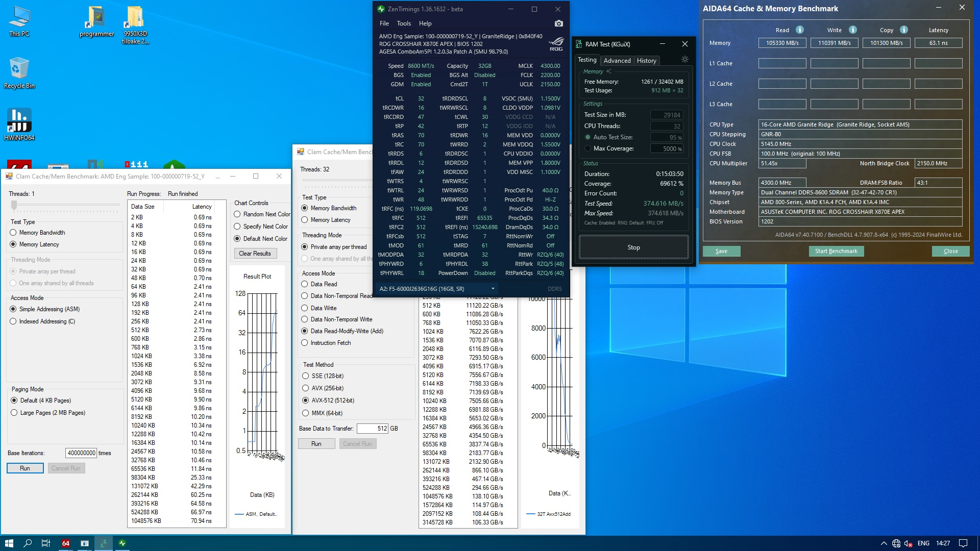The height and width of the screenshot is (551, 980).
Task: Click Close button in AIDA64 benchmark
Action: 950,251
